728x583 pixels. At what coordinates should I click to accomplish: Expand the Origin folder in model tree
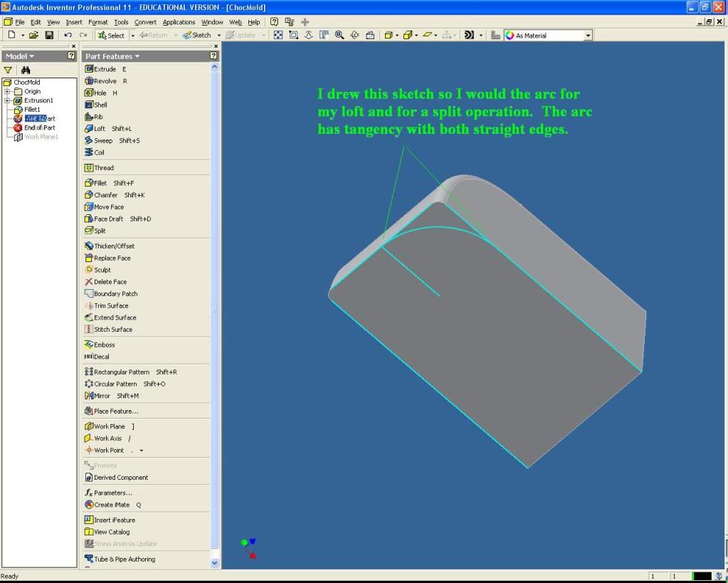click(8, 91)
